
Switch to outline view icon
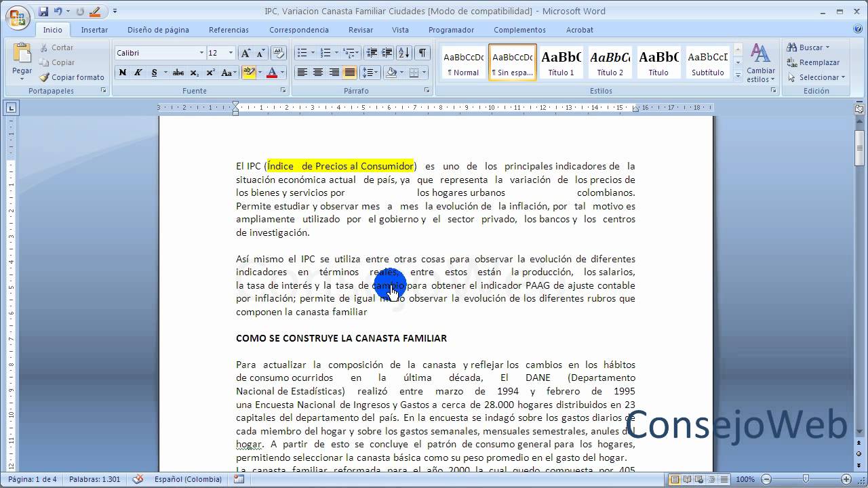pos(710,480)
